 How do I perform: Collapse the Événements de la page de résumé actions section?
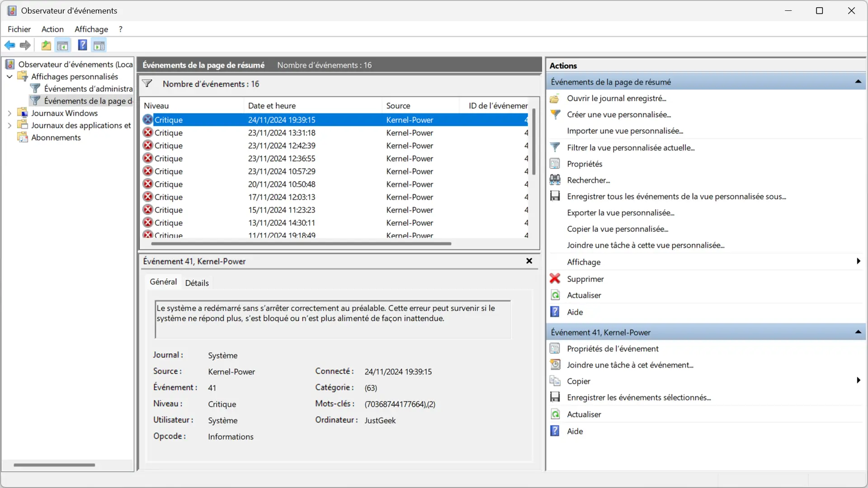(858, 82)
